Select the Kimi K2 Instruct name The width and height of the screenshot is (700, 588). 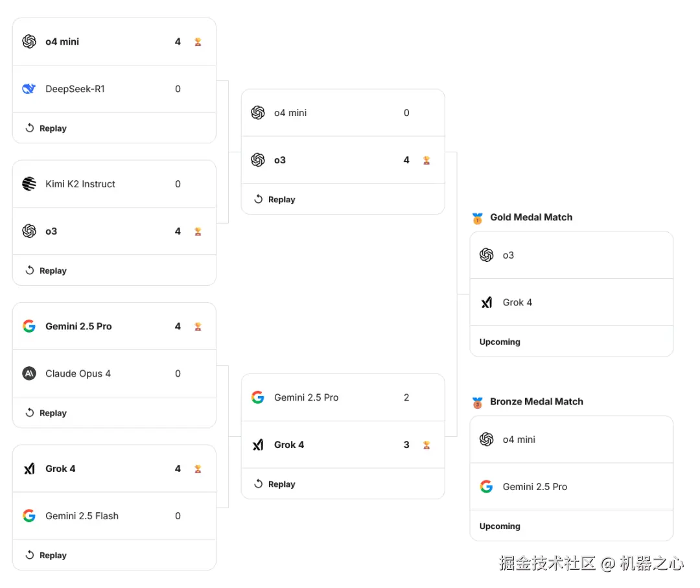click(80, 184)
